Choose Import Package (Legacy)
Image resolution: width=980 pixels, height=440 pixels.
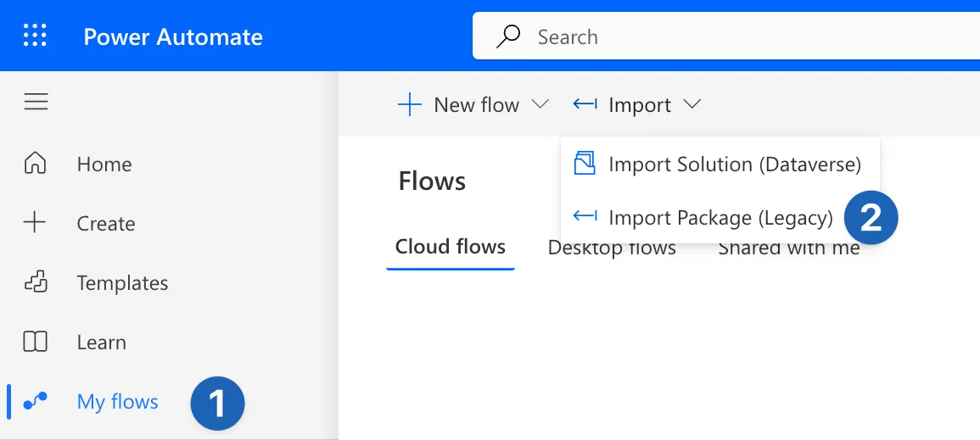tap(720, 218)
